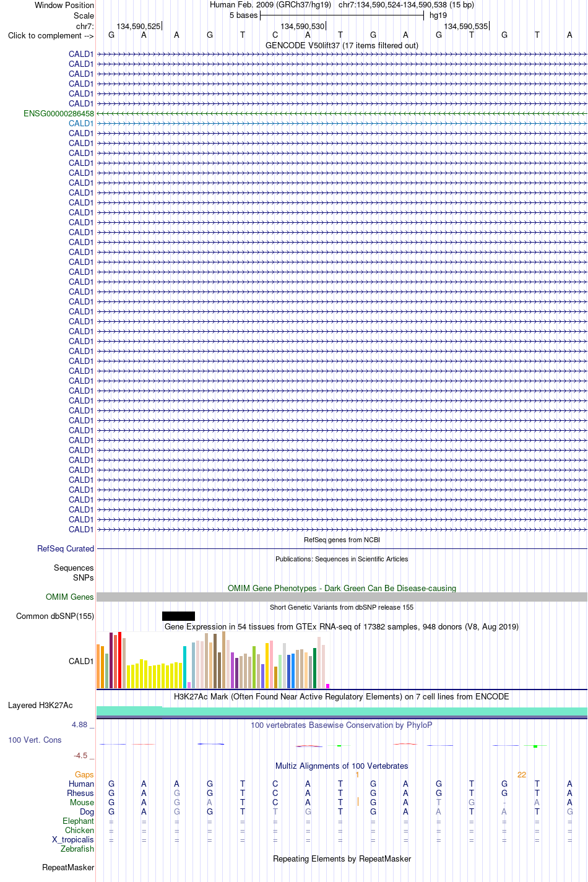Click the Human species label
This screenshot has width=588, height=882.
[81, 784]
